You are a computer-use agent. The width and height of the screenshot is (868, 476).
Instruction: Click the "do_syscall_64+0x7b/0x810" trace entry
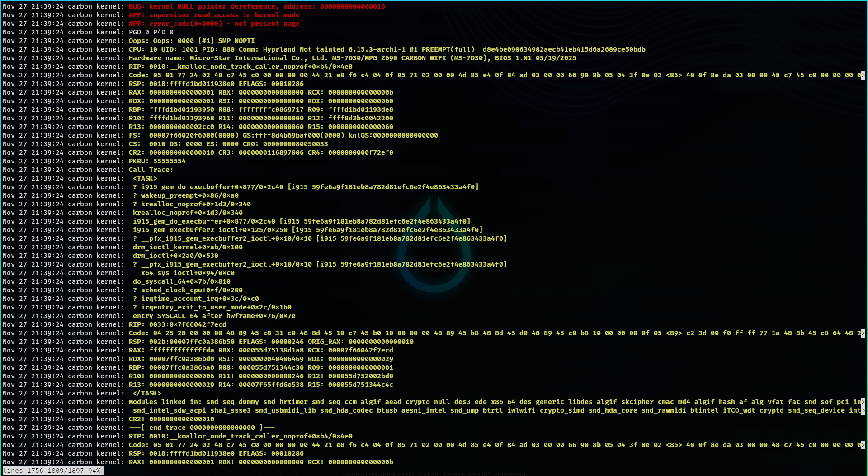182,282
